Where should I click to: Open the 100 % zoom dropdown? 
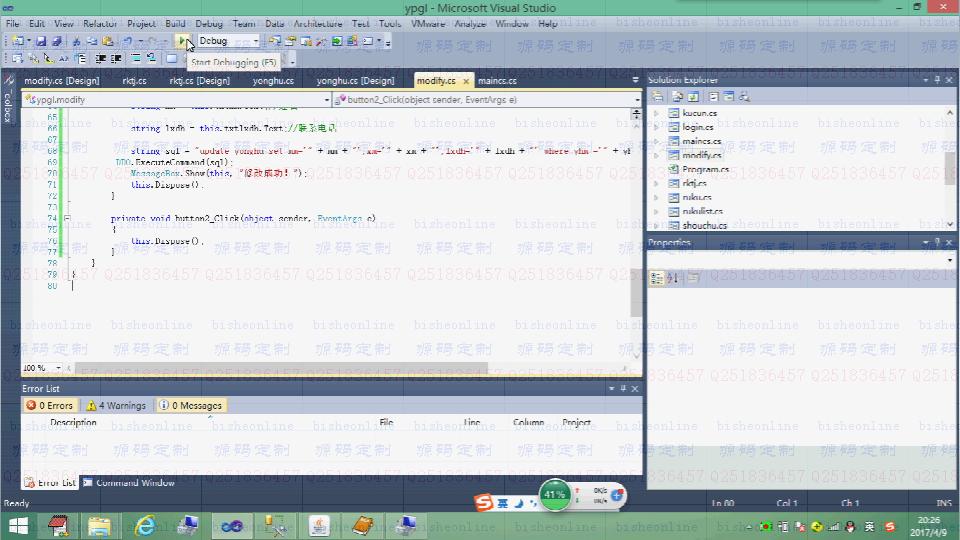click(59, 368)
